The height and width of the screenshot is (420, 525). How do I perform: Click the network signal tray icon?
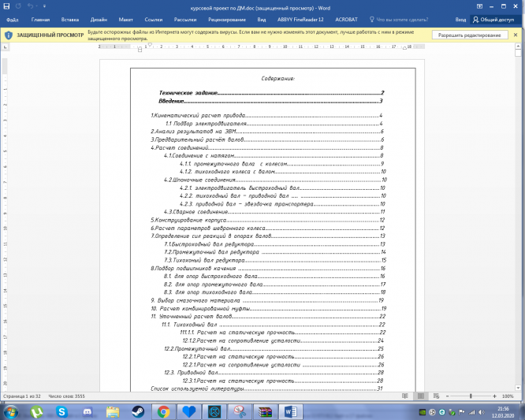[x=471, y=412]
